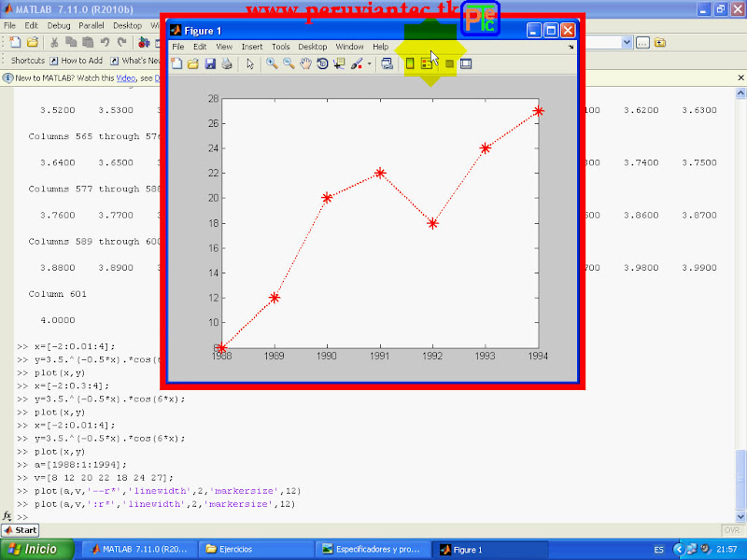Image resolution: width=747 pixels, height=560 pixels.
Task: Click the empty command prompt input line
Action: (x=381, y=517)
